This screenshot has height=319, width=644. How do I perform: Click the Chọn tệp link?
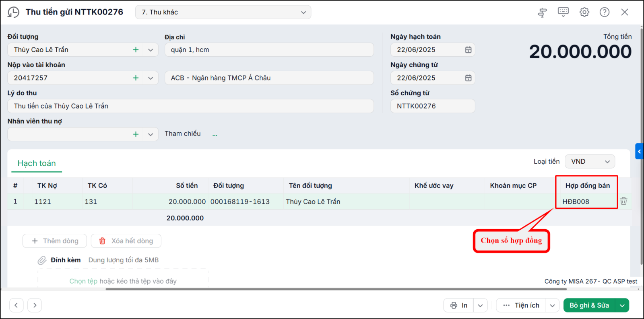click(x=83, y=281)
